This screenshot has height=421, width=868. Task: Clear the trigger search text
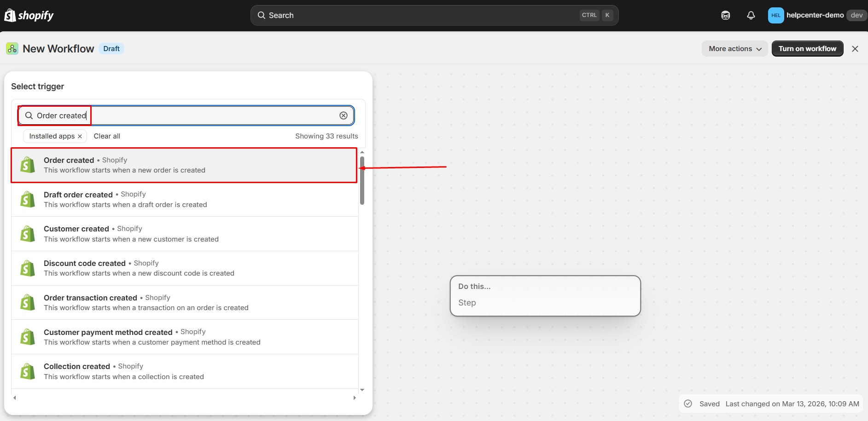coord(344,115)
